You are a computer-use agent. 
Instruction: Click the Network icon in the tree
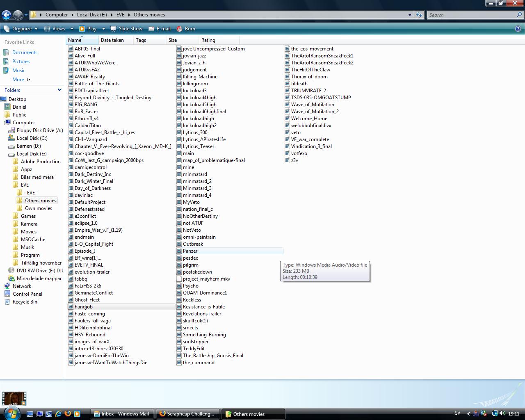point(7,286)
